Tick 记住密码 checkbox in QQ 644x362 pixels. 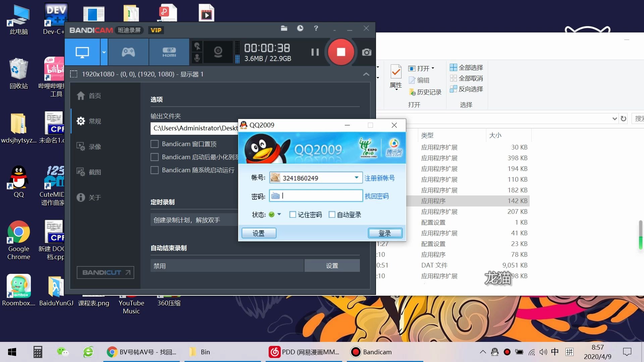(292, 215)
